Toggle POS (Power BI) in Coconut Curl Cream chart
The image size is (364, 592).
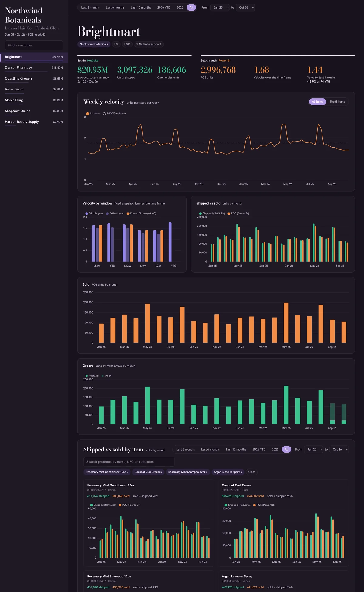tap(264, 505)
